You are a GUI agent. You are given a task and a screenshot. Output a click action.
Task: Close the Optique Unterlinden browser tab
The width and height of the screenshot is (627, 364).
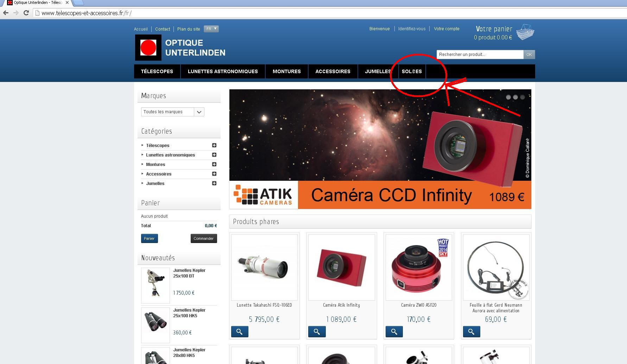tap(67, 2)
